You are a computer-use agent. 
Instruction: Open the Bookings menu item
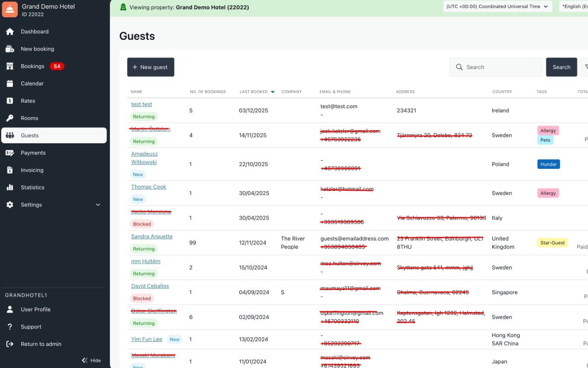32,66
